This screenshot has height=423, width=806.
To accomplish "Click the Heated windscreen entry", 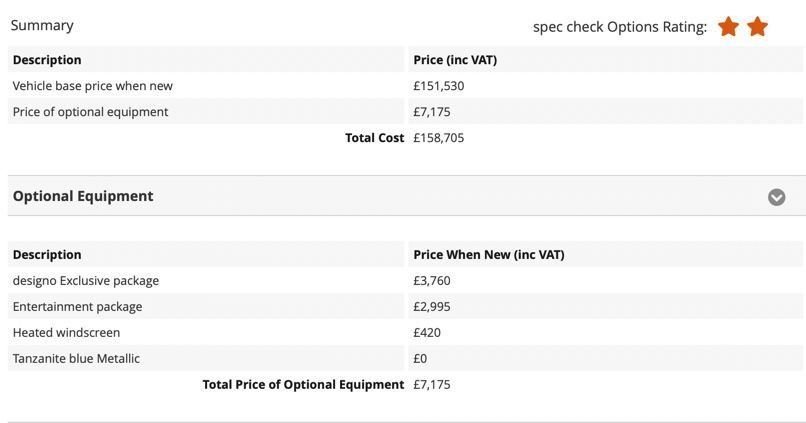I will (x=66, y=333).
